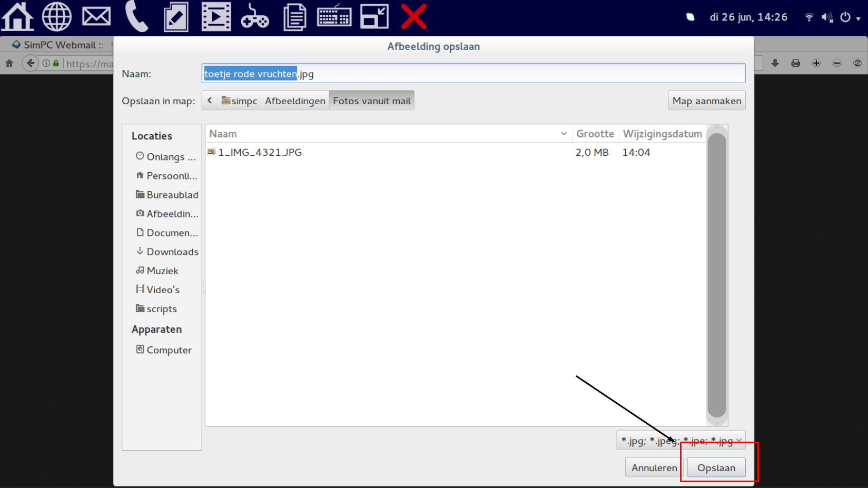This screenshot has width=868, height=488.
Task: Click the print icon in browser toolbar
Action: 795,63
